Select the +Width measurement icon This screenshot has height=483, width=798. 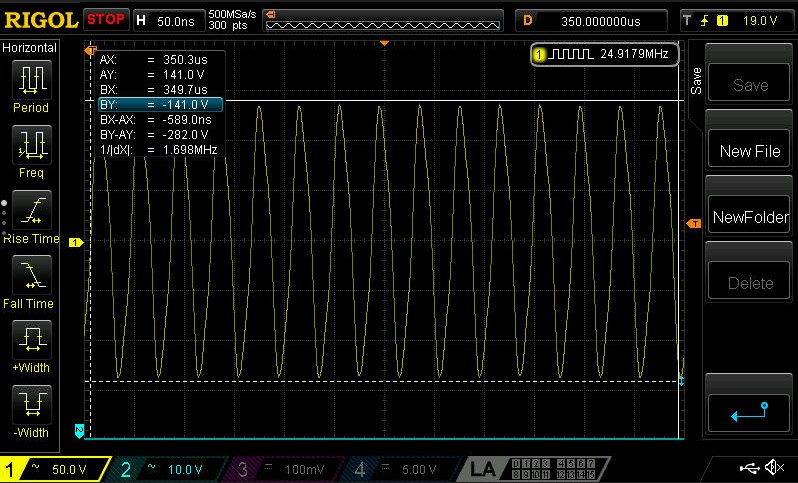pos(32,339)
